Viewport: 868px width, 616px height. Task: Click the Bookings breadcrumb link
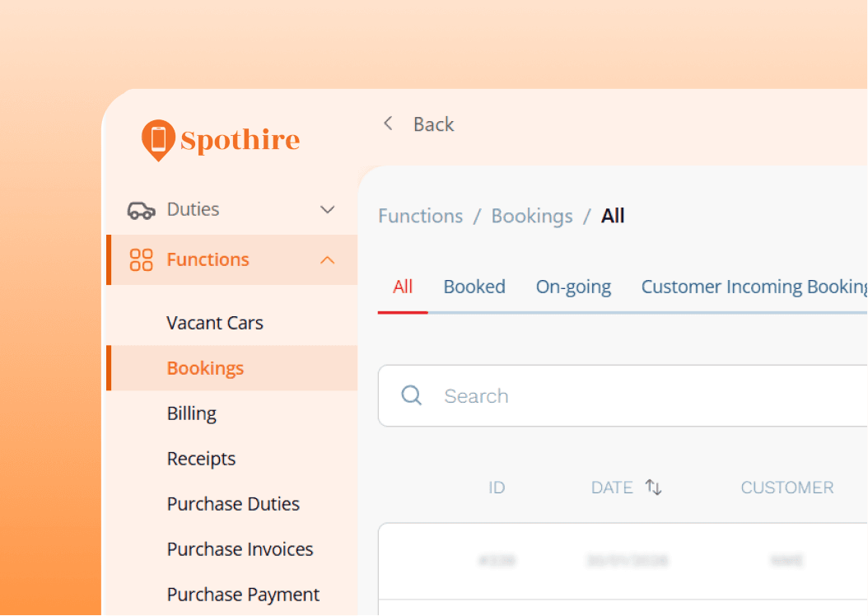click(x=532, y=217)
